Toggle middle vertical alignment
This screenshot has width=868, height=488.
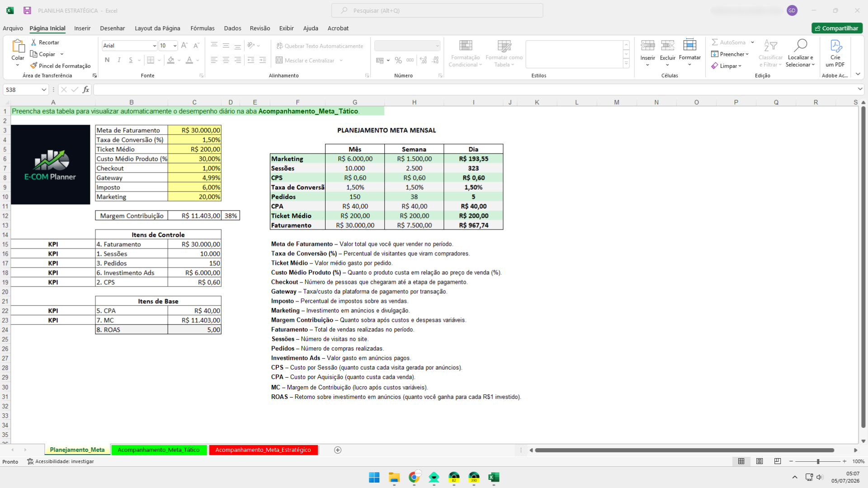point(226,46)
